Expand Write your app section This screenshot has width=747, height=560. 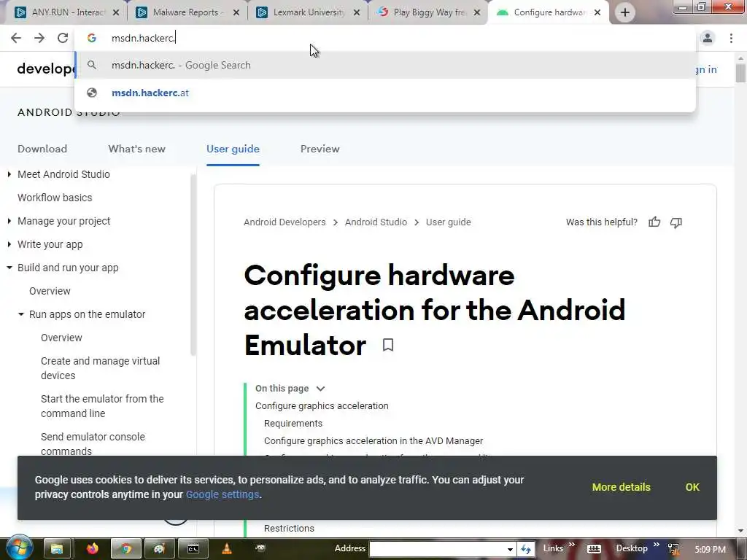[x=9, y=244]
